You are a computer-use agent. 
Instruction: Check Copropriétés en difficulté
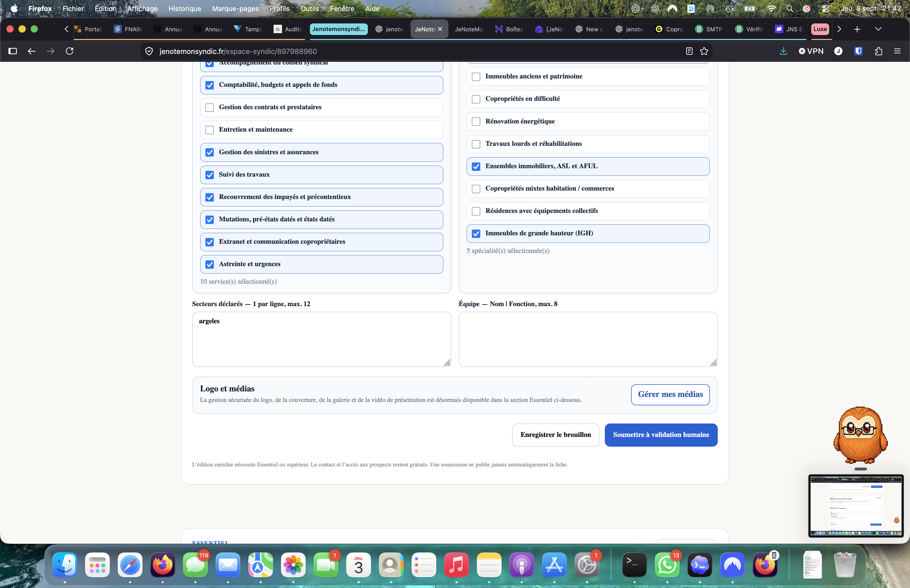(x=476, y=99)
